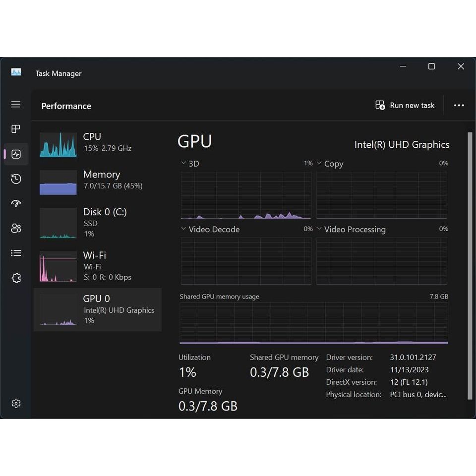The image size is (476, 476).
Task: Open Task Manager settings gear
Action: click(x=16, y=403)
